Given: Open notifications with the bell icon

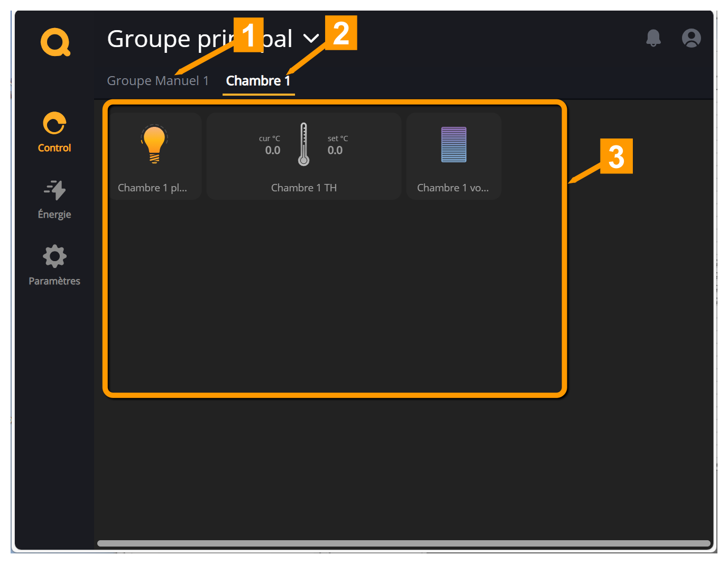Looking at the screenshot, I should [653, 39].
